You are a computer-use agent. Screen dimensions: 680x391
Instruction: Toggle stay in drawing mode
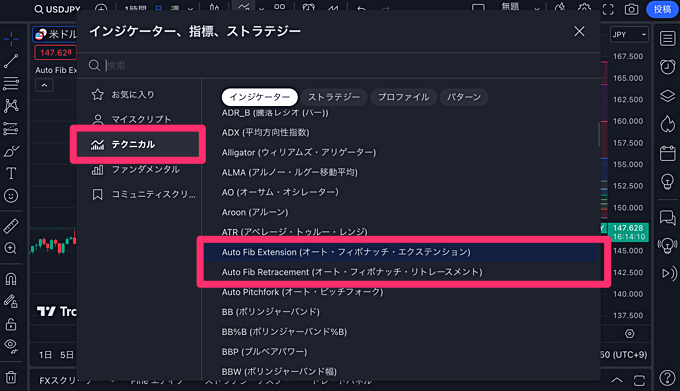pos(11,301)
